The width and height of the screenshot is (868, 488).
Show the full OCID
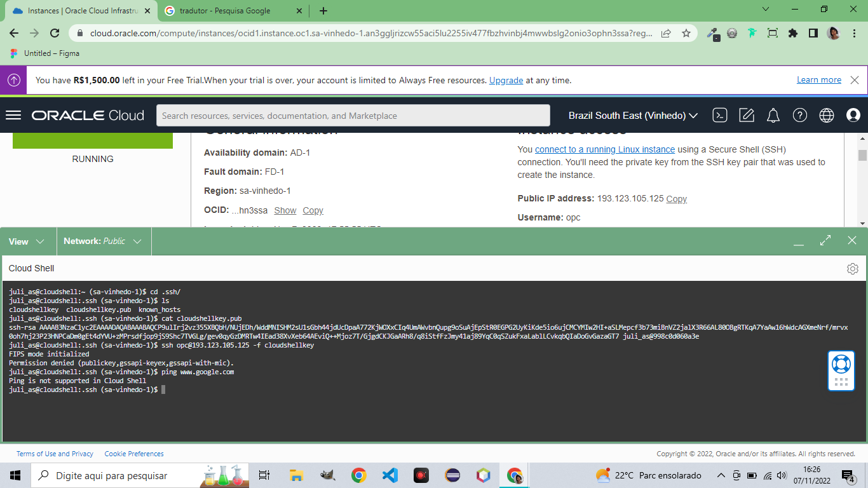tap(285, 210)
